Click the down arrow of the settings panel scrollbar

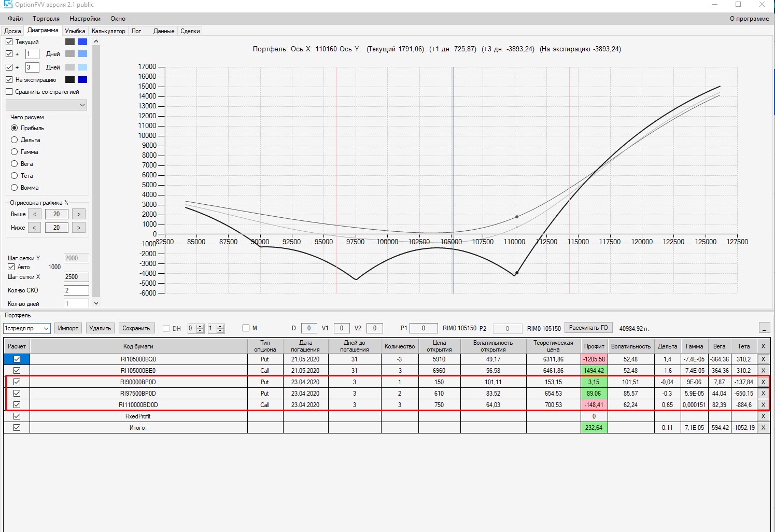(96, 303)
